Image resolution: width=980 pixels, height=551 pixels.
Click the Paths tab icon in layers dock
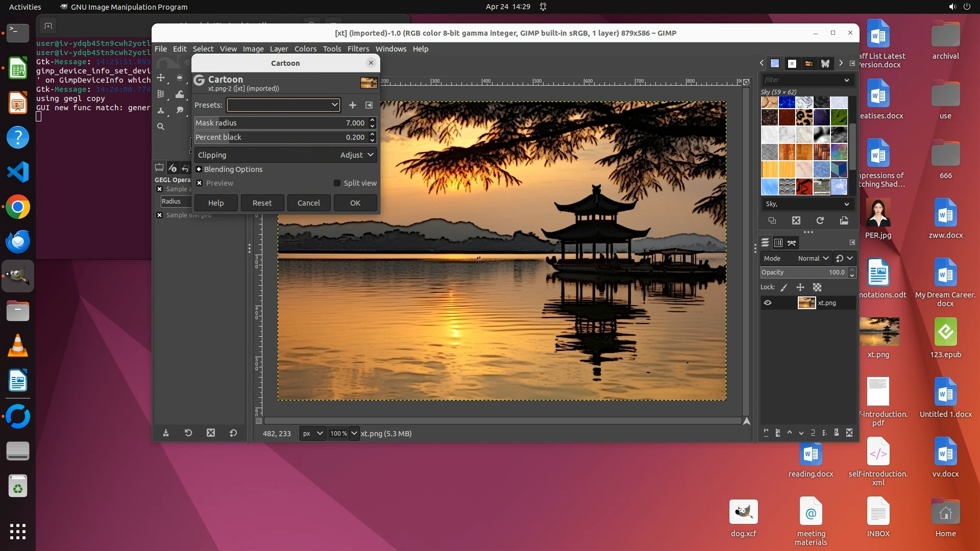[792, 243]
